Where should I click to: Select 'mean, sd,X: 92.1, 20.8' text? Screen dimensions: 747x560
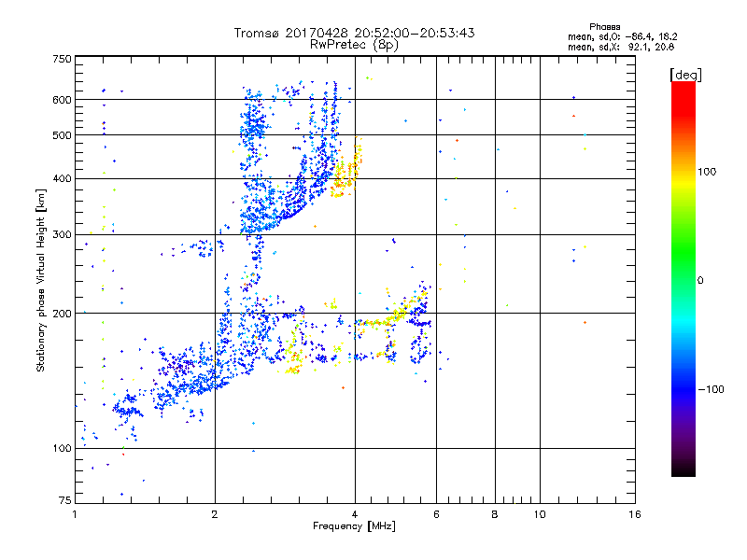pyautogui.click(x=621, y=47)
